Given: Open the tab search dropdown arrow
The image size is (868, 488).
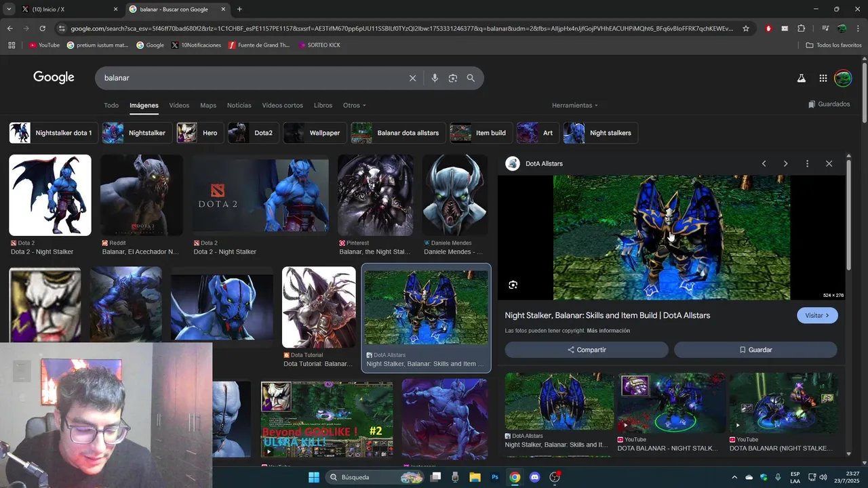Looking at the screenshot, I should coord(9,9).
